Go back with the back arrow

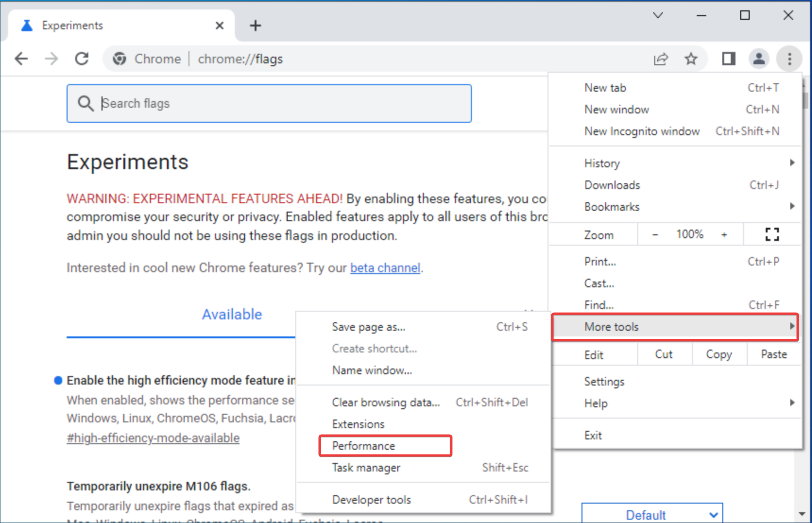(21, 59)
